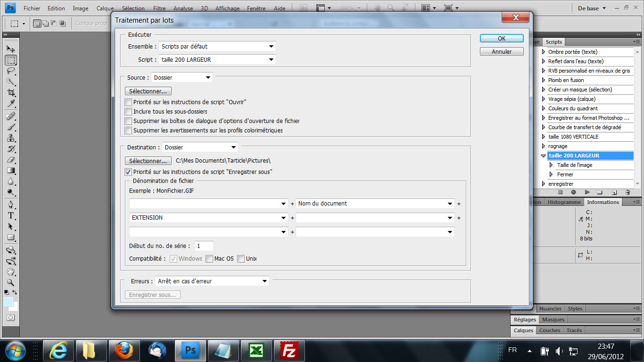
Task: Click the Annuler button
Action: point(502,52)
